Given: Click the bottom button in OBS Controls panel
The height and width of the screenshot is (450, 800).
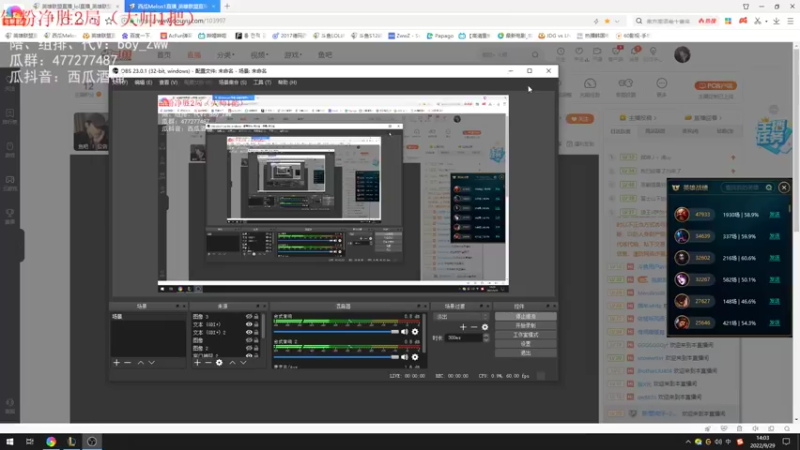Looking at the screenshot, I should (x=526, y=353).
